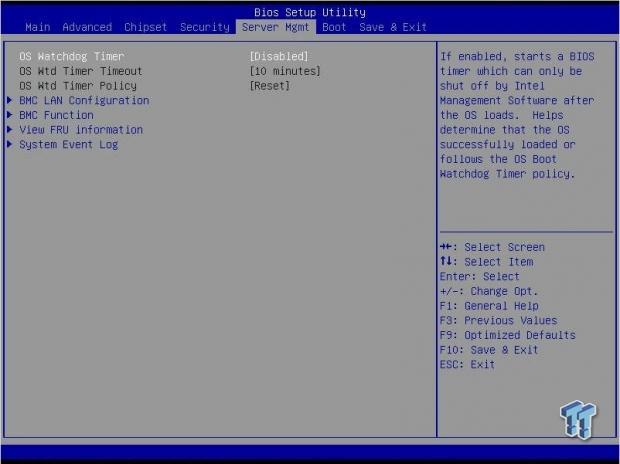Open the BMC Function submenu
Screen dimensions: 620x464
(x=56, y=115)
